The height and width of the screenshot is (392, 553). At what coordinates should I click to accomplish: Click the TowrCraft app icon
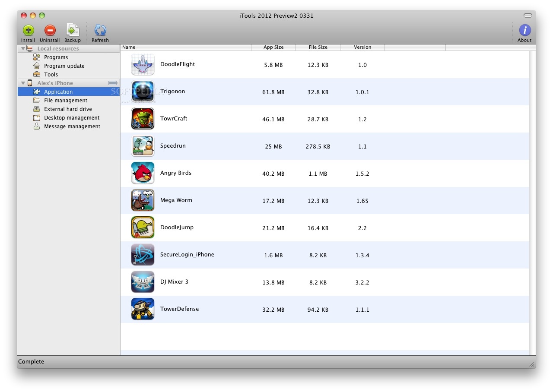coord(143,119)
